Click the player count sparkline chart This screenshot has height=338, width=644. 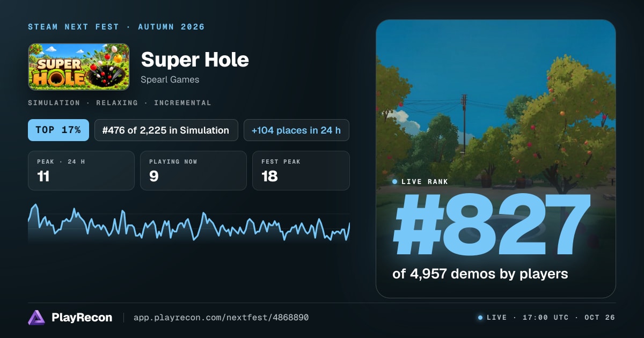(x=189, y=223)
